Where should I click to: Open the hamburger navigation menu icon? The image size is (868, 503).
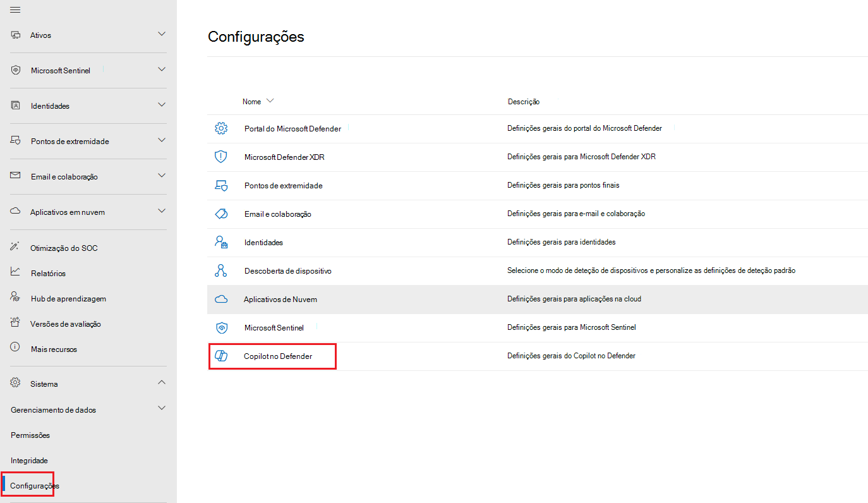(16, 9)
